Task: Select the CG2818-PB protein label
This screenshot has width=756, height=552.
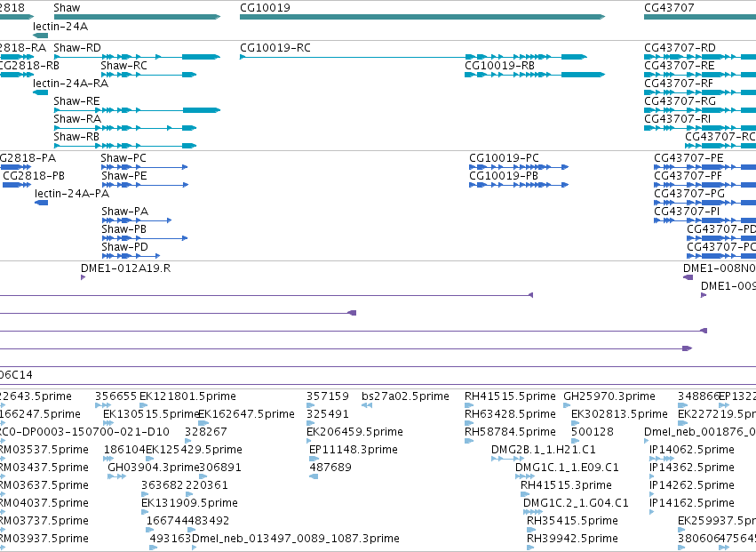Action: click(34, 176)
